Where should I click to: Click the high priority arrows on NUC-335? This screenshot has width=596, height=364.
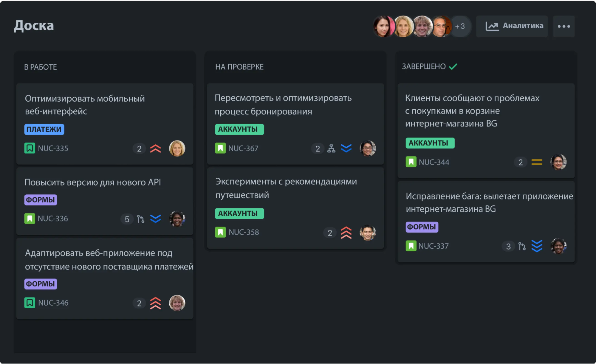[x=155, y=148]
